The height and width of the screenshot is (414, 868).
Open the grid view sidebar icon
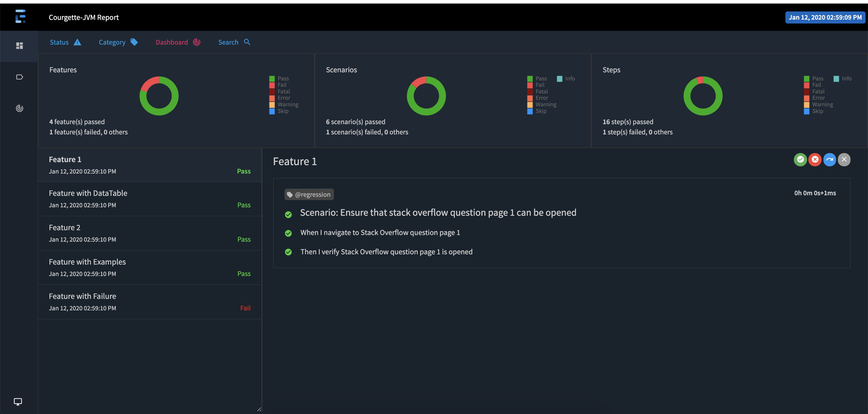tap(20, 46)
